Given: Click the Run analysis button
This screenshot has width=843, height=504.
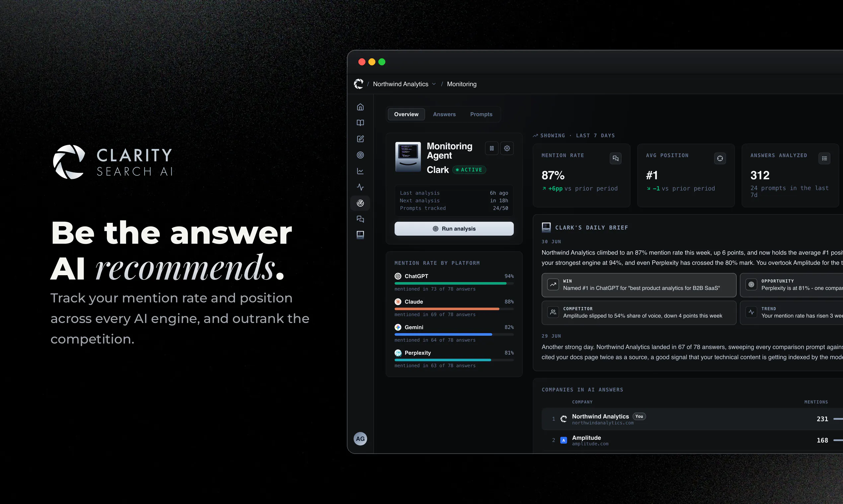Looking at the screenshot, I should [x=454, y=228].
